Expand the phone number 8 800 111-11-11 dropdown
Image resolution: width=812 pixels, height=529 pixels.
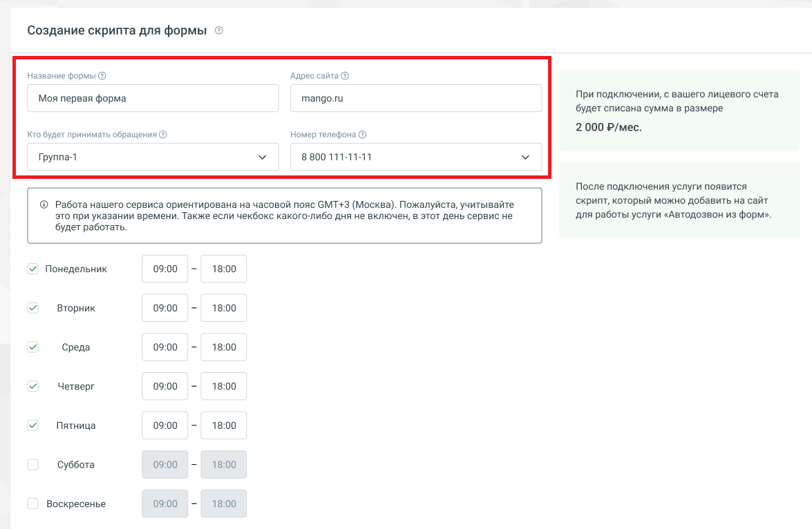point(415,157)
